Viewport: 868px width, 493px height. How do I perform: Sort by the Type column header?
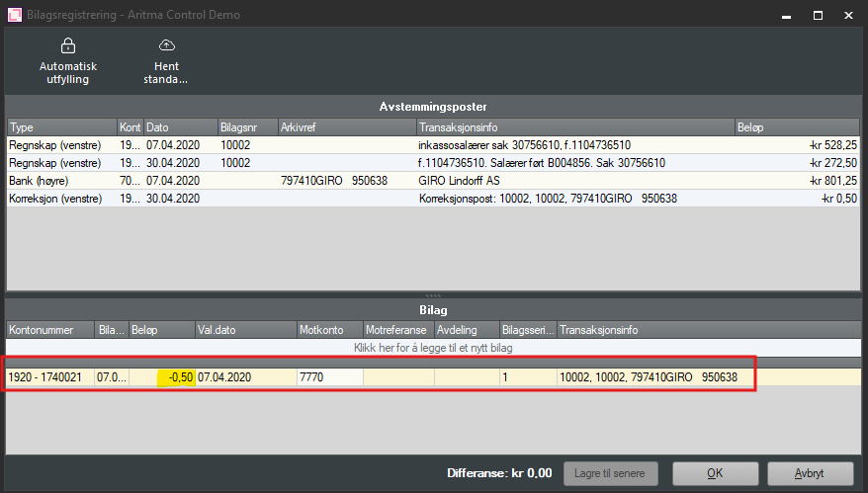coord(61,127)
